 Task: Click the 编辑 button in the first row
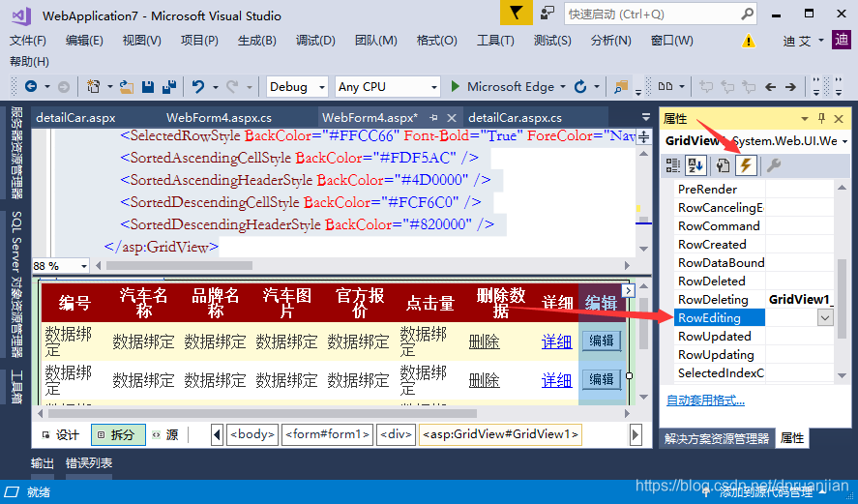(602, 341)
